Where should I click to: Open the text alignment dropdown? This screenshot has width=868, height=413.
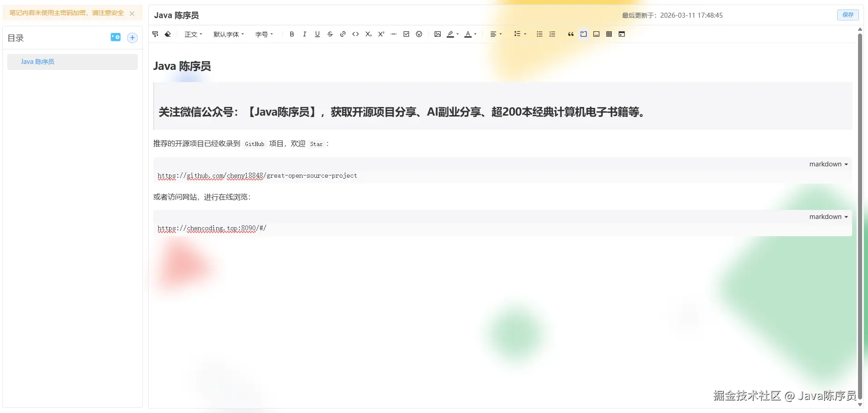point(496,34)
